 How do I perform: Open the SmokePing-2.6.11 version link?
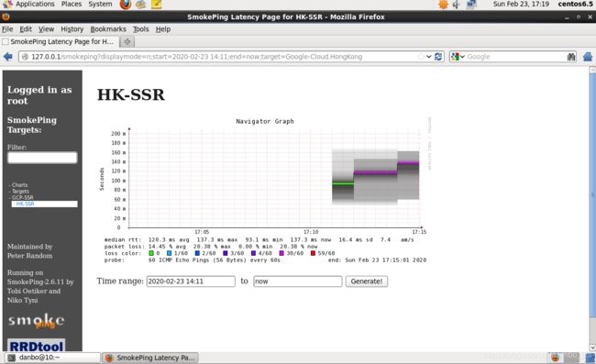click(36, 281)
